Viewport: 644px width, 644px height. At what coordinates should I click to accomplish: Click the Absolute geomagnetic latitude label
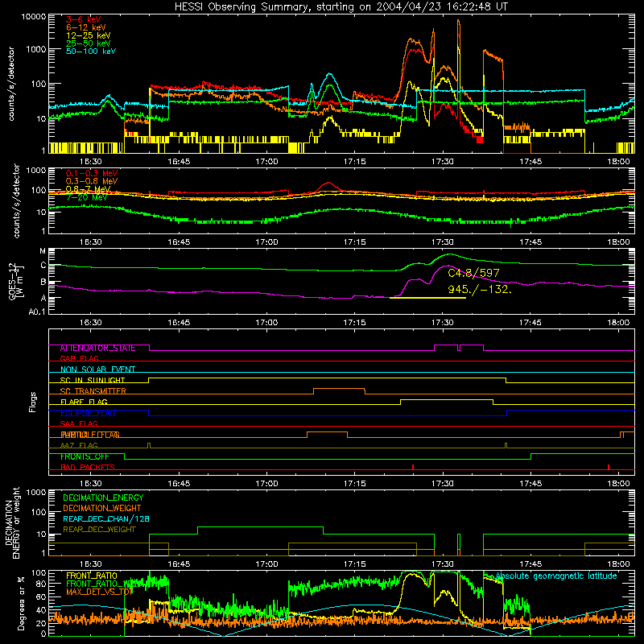pos(556,576)
